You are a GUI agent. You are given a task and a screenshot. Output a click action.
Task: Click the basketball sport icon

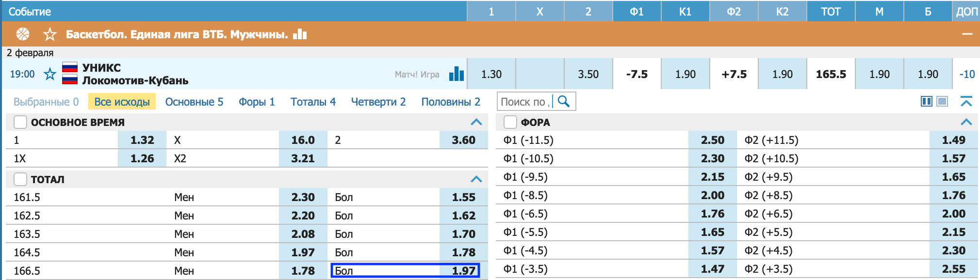23,34
